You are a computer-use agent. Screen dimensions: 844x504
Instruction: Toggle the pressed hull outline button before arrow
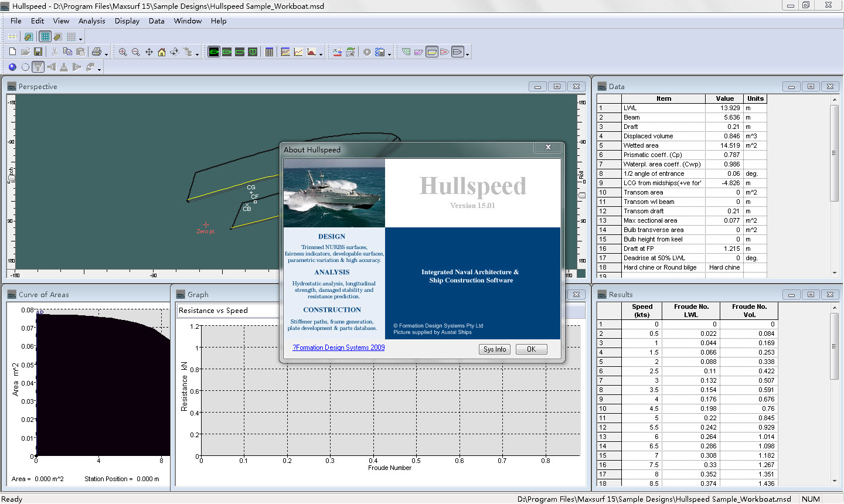[x=458, y=52]
